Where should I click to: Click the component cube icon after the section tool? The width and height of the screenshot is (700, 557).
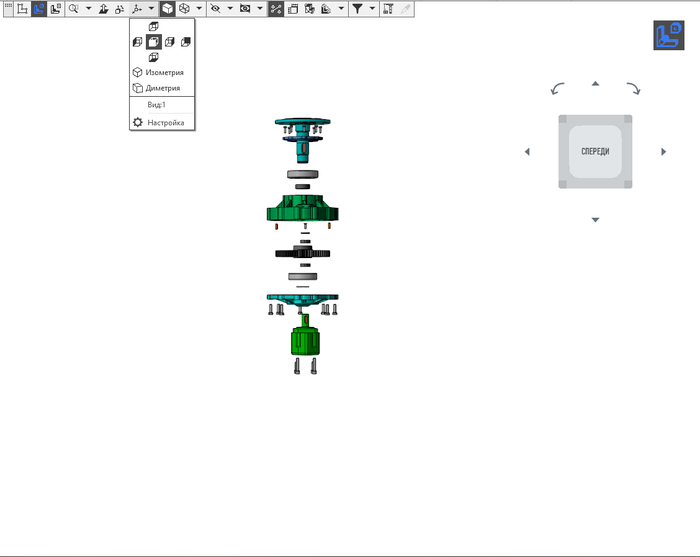(x=309, y=9)
